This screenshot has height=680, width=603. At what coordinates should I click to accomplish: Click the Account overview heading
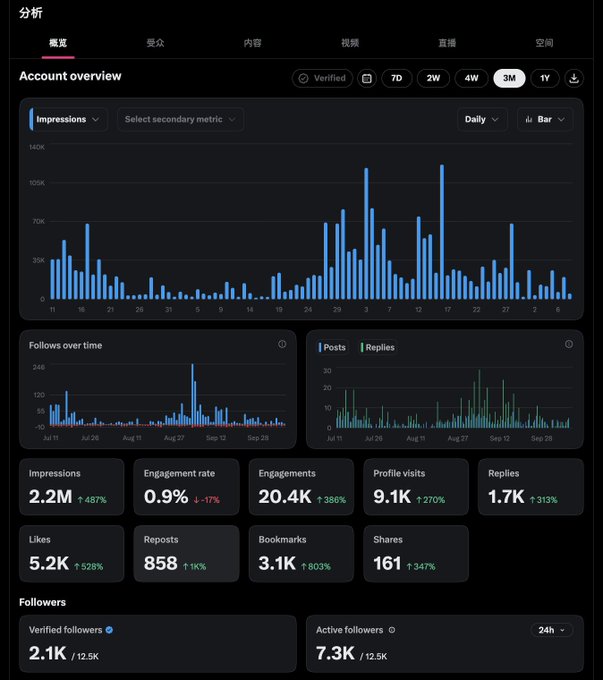click(x=70, y=76)
